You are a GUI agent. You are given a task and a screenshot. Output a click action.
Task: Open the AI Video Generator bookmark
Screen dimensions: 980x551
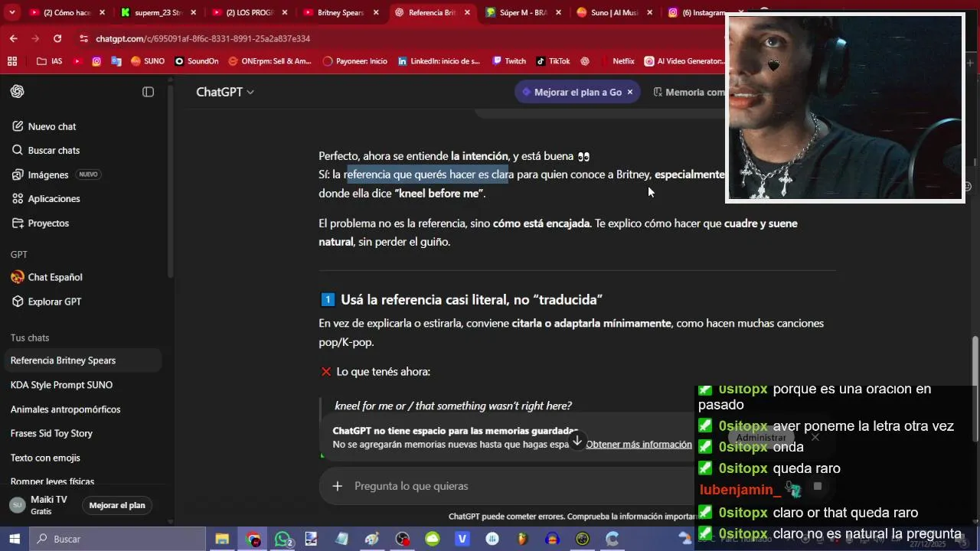coord(684,61)
